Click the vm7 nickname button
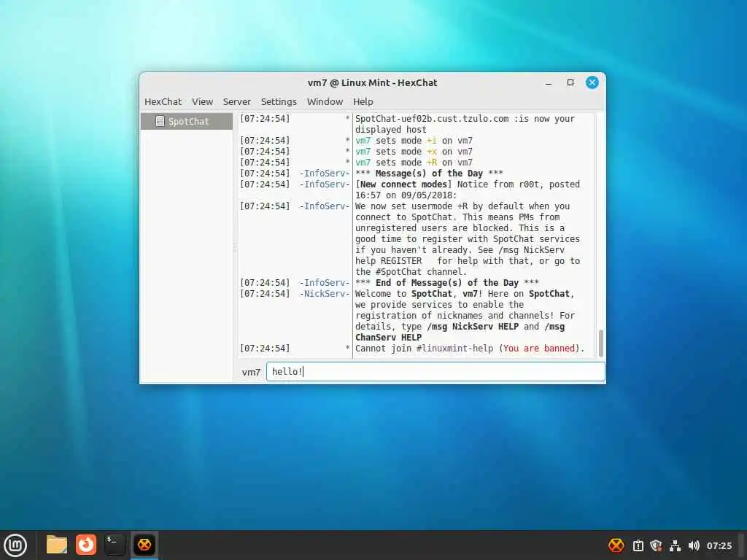The image size is (747, 560). [x=251, y=372]
